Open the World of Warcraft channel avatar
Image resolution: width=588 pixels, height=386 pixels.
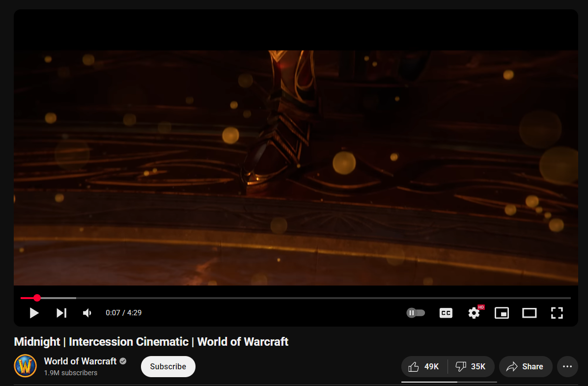pos(26,366)
